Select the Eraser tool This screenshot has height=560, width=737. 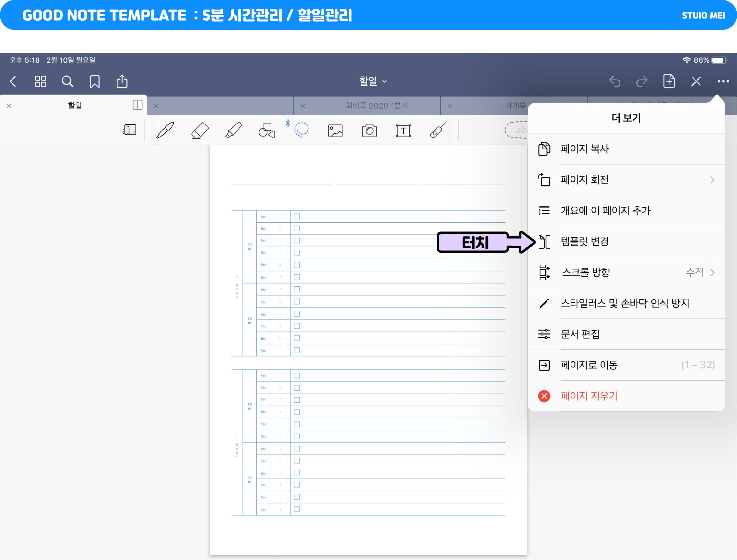[x=200, y=130]
